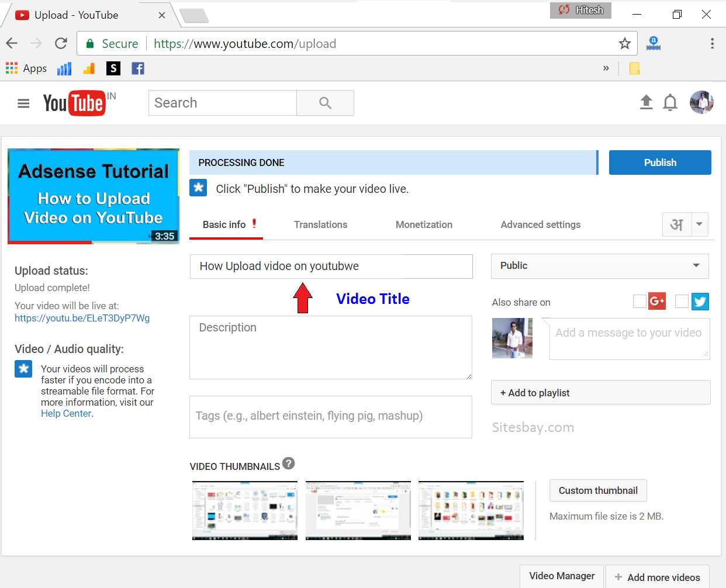Screen dimensions: 726x588
Task: Click the video title field
Action: [331, 267]
